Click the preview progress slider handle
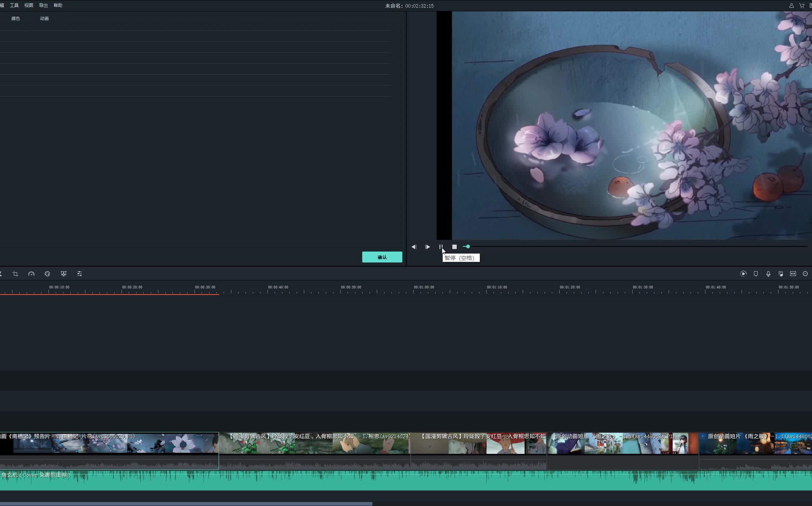 point(468,247)
